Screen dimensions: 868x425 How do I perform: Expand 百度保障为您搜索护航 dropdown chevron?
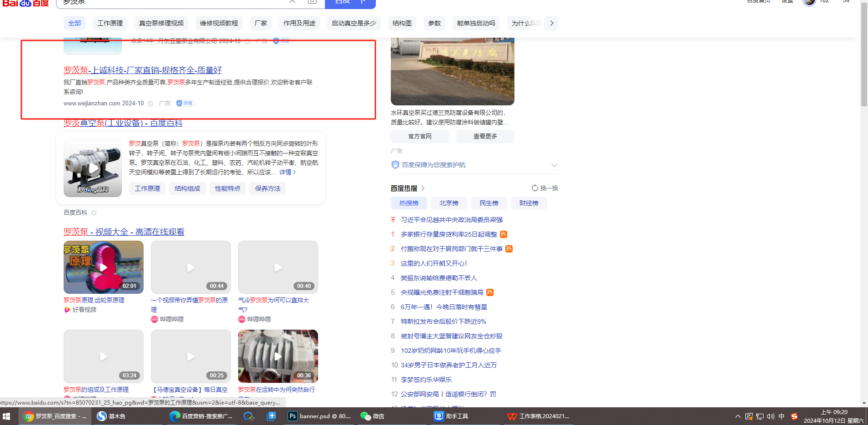click(554, 165)
